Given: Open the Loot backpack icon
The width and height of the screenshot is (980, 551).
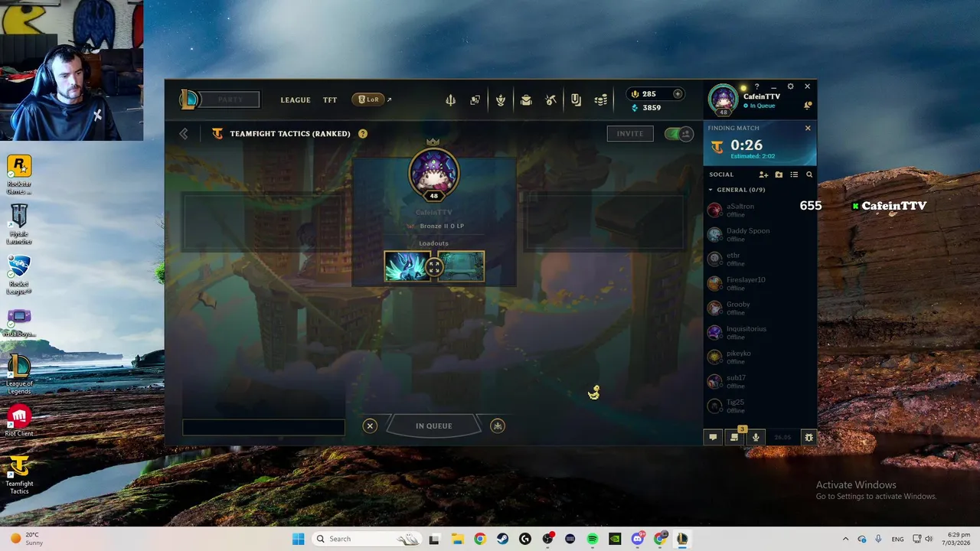Looking at the screenshot, I should [x=526, y=100].
